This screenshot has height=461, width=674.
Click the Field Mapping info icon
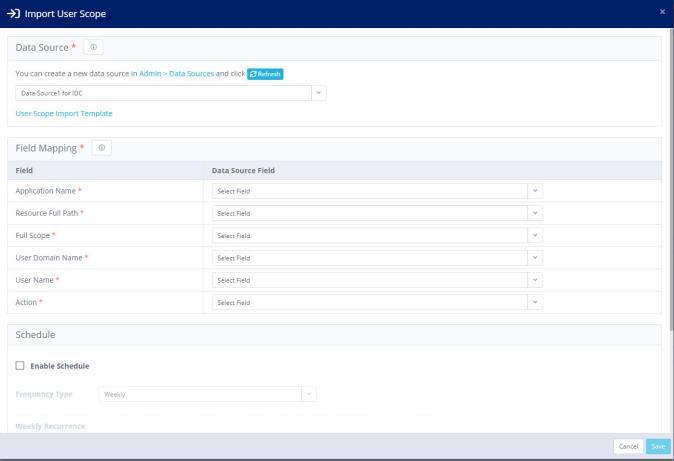point(102,148)
